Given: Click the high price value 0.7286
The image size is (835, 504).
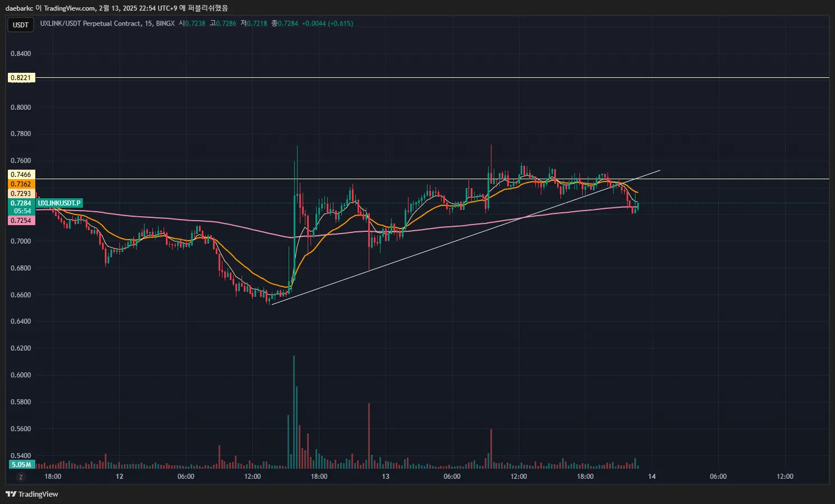Looking at the screenshot, I should (x=226, y=24).
